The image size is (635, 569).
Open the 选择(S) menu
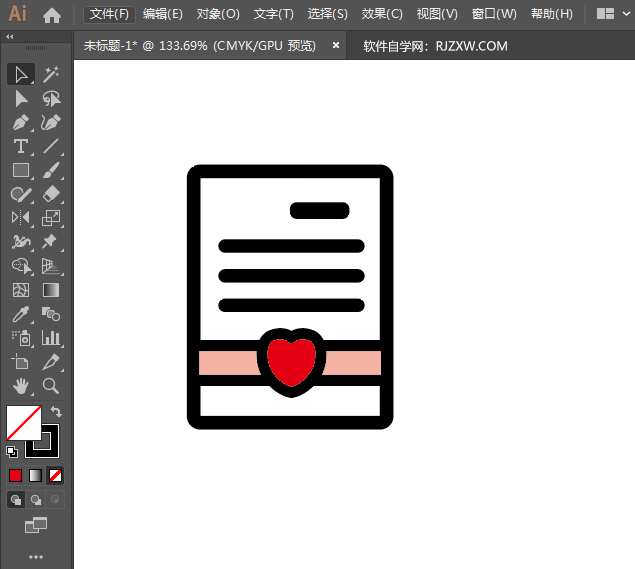(328, 14)
